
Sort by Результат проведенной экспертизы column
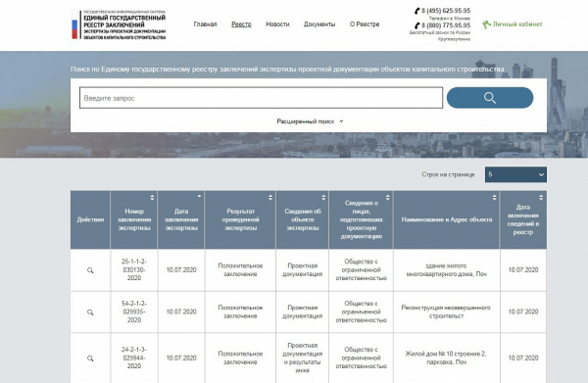[270, 198]
